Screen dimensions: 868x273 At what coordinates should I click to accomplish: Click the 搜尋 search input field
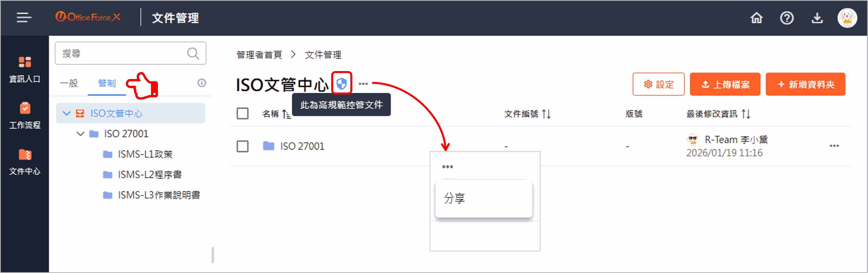pyautogui.click(x=130, y=53)
